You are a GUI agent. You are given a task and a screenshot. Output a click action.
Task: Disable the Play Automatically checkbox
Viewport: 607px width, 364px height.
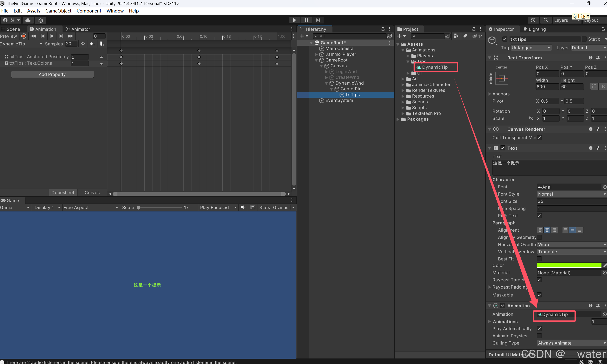pyautogui.click(x=539, y=328)
